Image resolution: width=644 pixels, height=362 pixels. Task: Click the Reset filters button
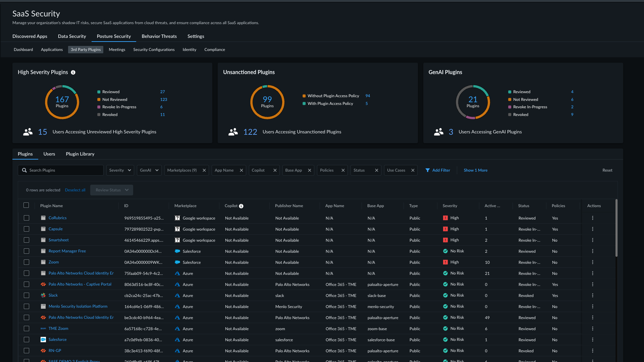[607, 170]
